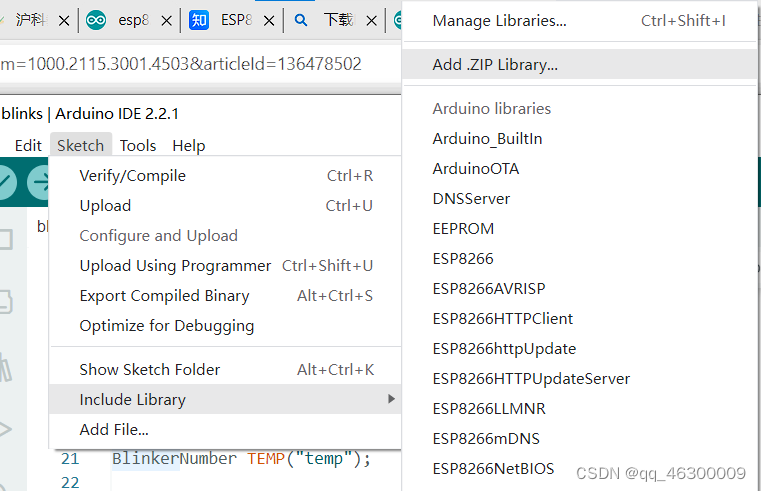This screenshot has height=491, width=761.
Task: Include the ESP8266httpUpdate library
Action: (579, 349)
